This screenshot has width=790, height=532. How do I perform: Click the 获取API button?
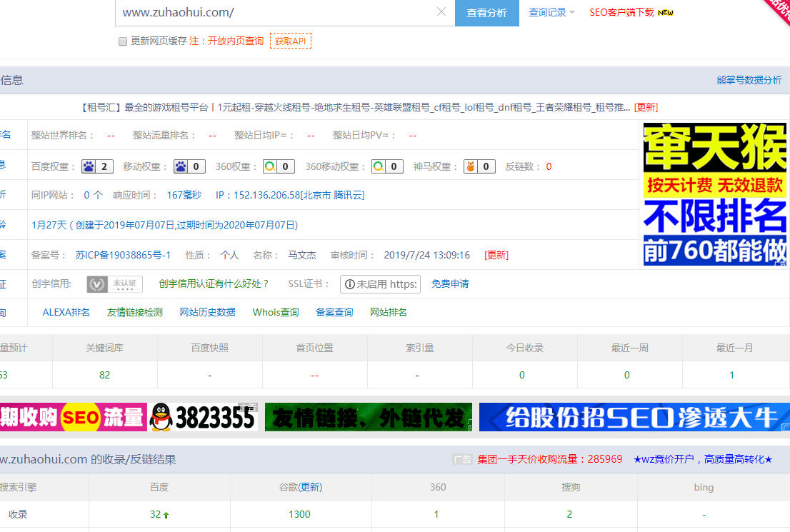coord(291,41)
